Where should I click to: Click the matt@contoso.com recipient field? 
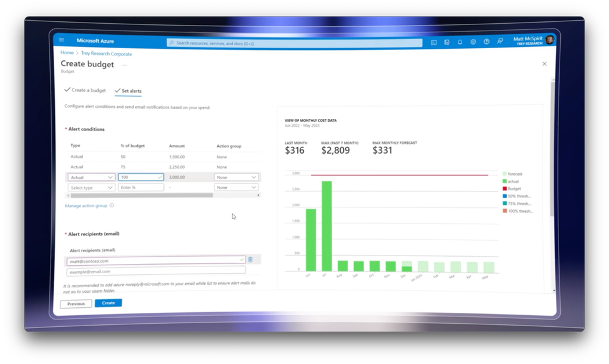click(x=156, y=260)
